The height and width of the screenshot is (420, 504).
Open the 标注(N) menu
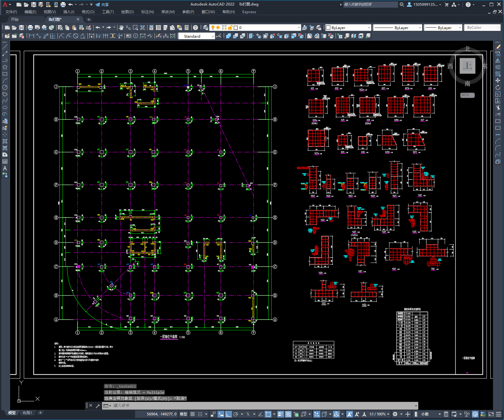coord(147,12)
